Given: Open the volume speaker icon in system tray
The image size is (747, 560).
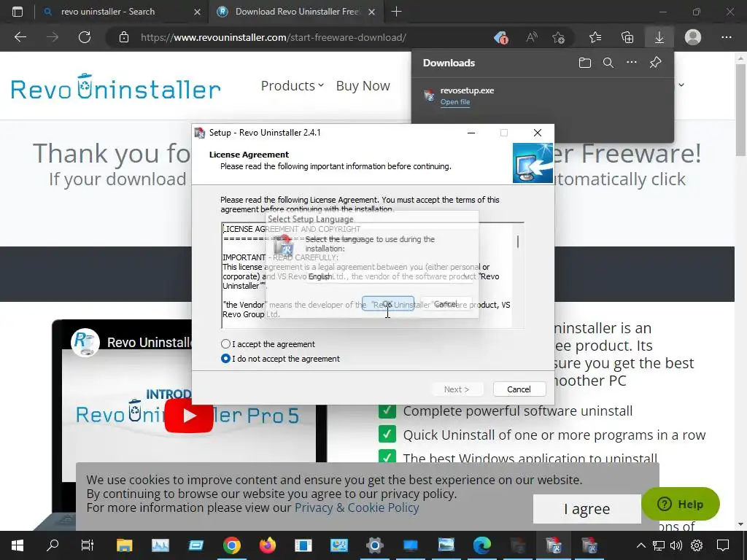Looking at the screenshot, I should [x=676, y=545].
